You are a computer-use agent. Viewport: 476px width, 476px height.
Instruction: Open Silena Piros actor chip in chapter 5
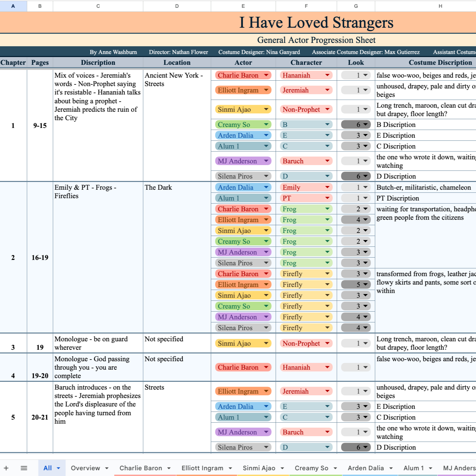point(243,447)
